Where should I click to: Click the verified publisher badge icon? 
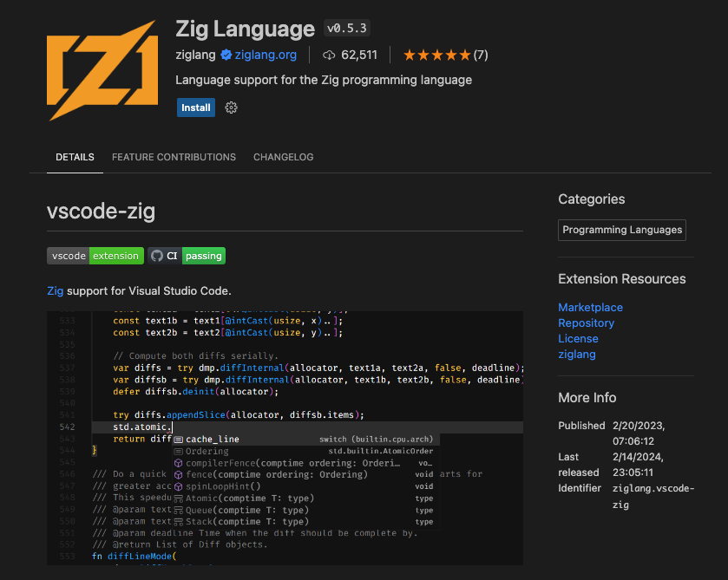[226, 55]
